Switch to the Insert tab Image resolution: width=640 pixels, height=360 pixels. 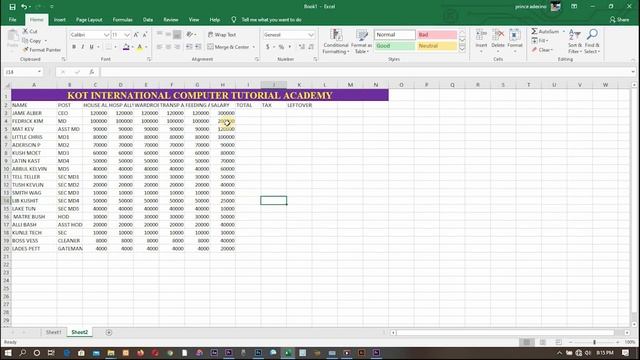[x=60, y=20]
